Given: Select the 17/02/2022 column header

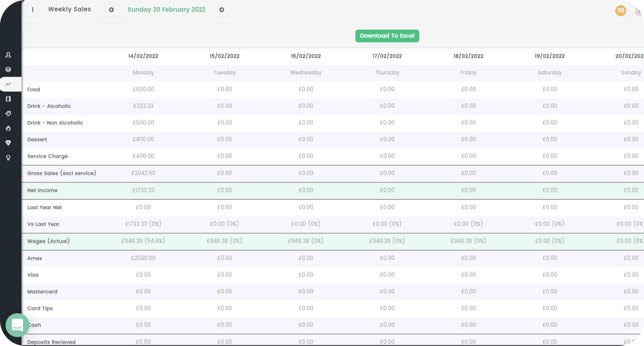Looking at the screenshot, I should point(387,56).
